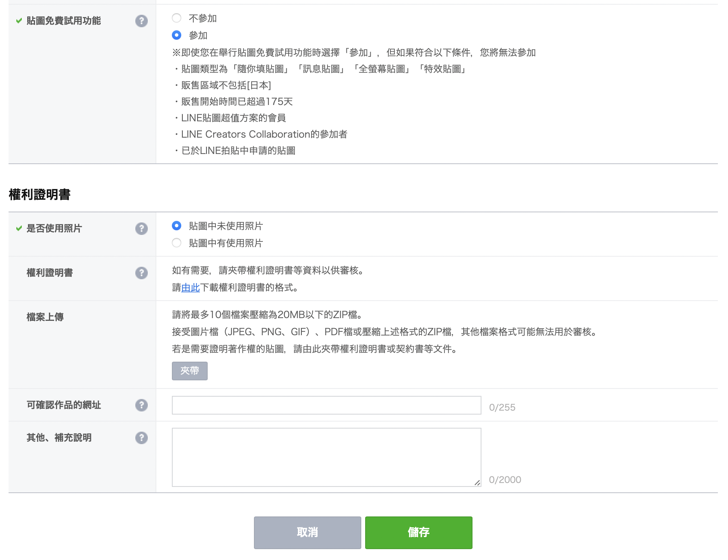Click the 販售開始時間已超過175天 condition line
Viewport: 728px width, 560px height.
[233, 102]
